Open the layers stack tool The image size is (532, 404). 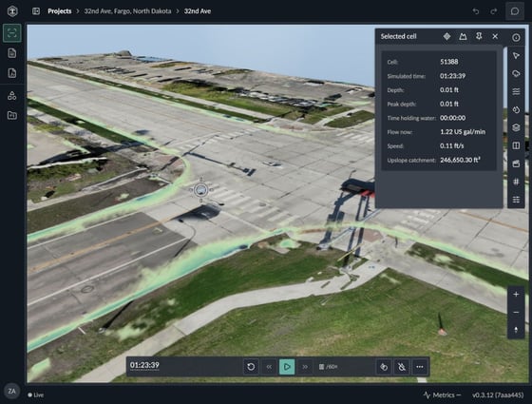coord(516,127)
